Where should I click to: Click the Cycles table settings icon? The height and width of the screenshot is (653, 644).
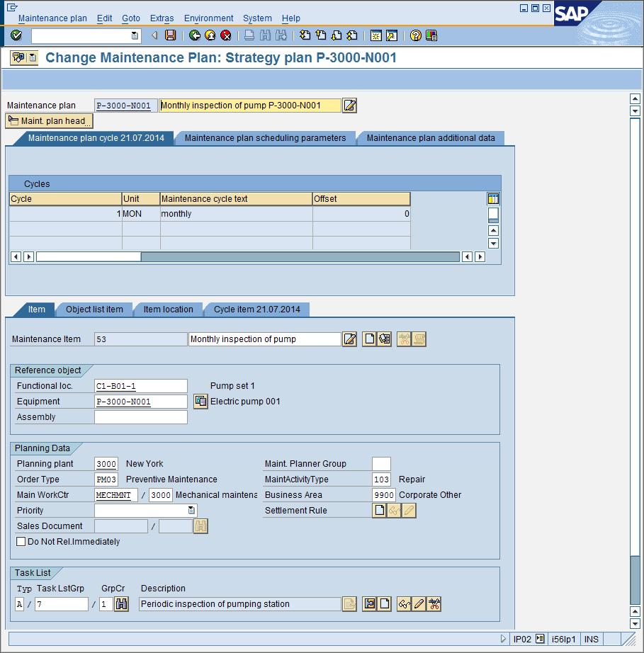[493, 198]
